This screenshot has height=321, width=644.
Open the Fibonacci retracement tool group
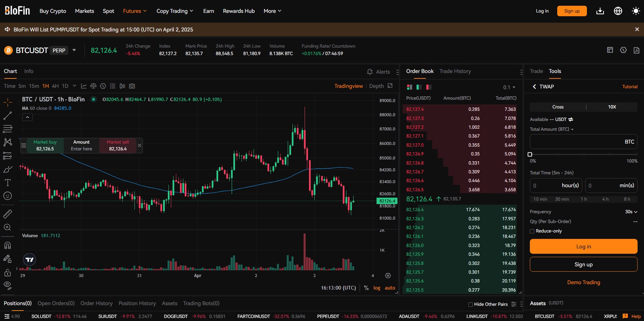coord(7,129)
